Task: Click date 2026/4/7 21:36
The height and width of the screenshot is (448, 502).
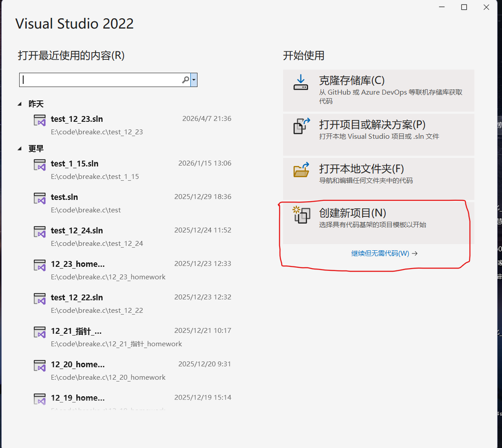Action: pos(207,119)
